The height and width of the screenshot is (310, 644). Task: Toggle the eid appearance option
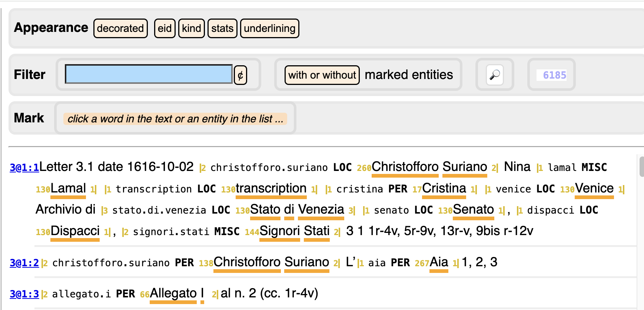pos(165,29)
